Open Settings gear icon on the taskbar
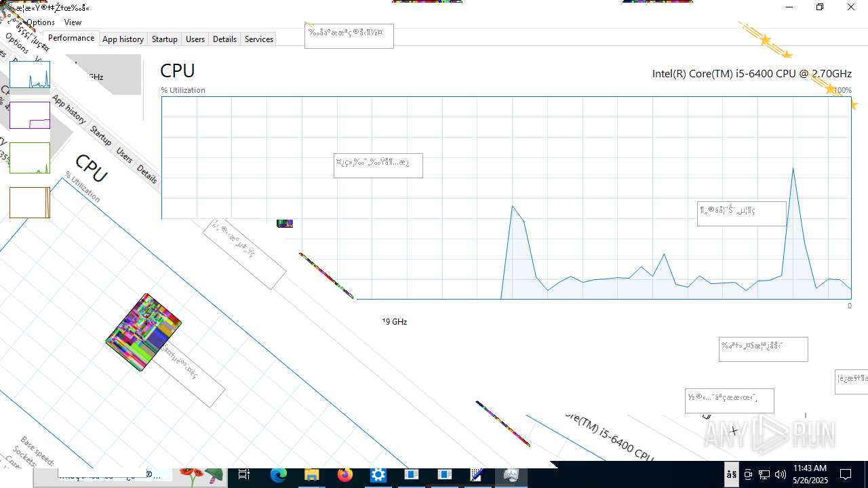Screen dimensions: 868x488 tap(378, 475)
